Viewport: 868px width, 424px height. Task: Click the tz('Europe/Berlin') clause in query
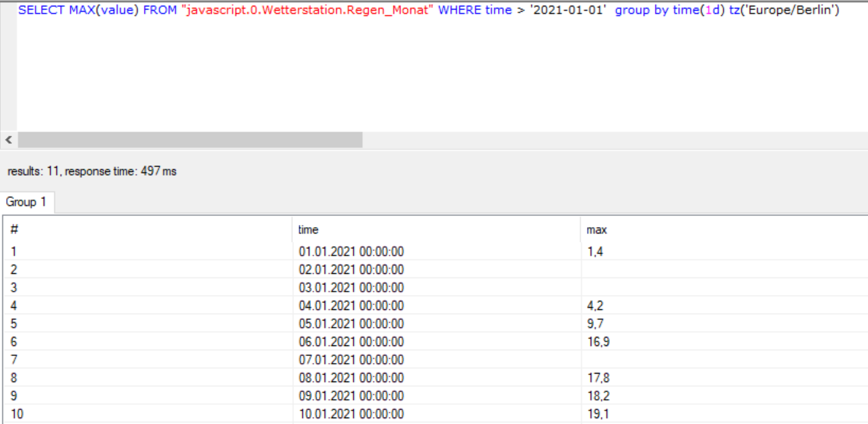click(x=784, y=10)
